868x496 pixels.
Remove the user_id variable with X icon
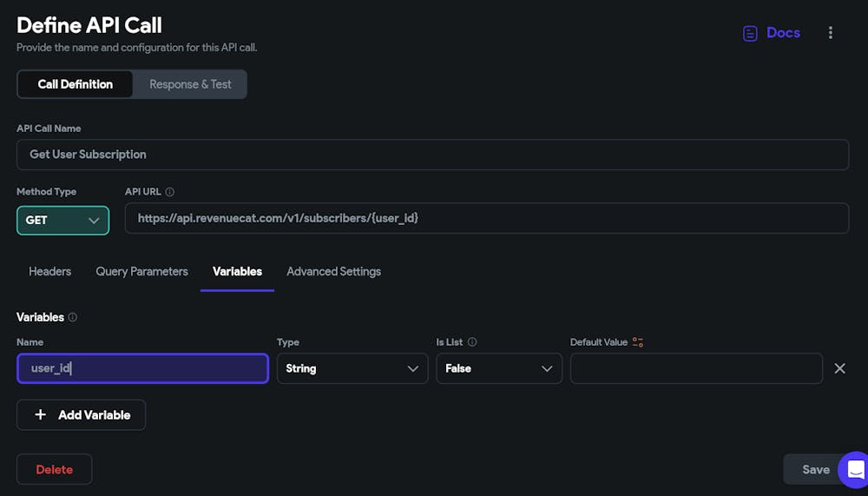[839, 368]
